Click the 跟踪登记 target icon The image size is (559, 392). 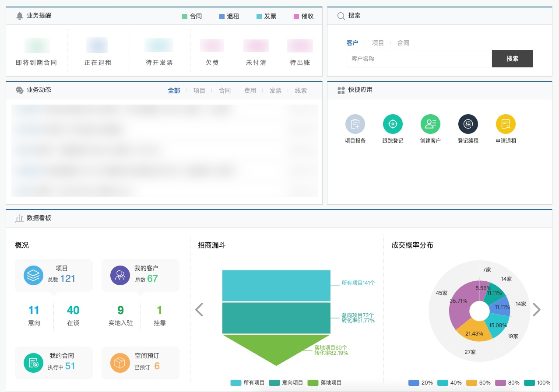pos(393,124)
